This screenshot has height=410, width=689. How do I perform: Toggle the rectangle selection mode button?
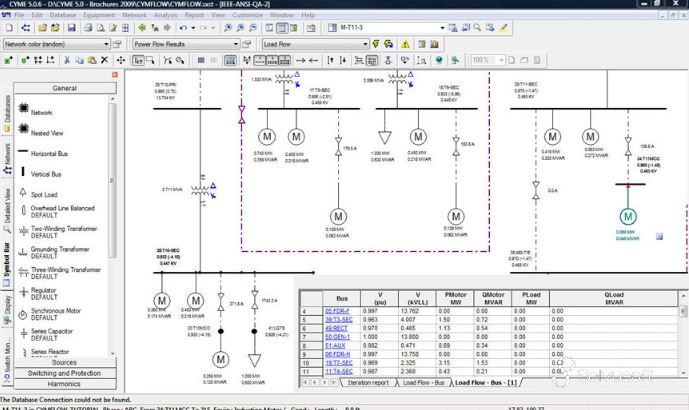150,60
